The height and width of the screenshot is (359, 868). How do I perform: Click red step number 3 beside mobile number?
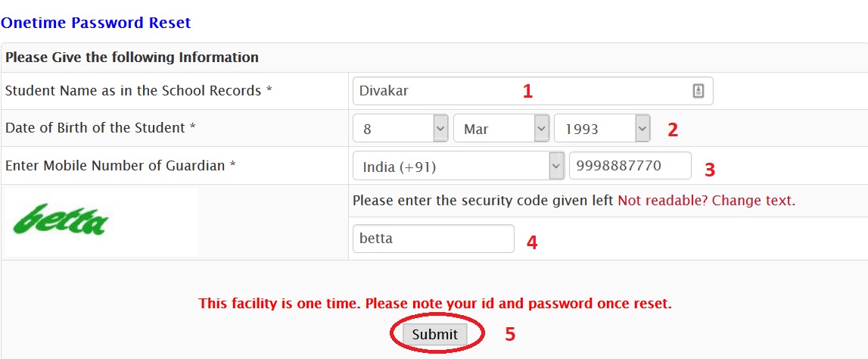[709, 170]
